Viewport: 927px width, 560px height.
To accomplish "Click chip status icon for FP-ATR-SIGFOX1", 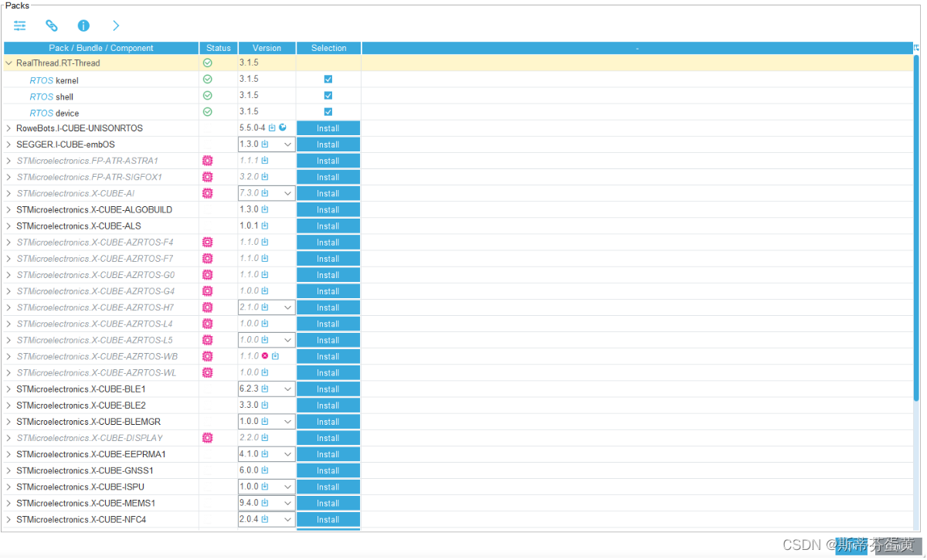I will [x=207, y=177].
